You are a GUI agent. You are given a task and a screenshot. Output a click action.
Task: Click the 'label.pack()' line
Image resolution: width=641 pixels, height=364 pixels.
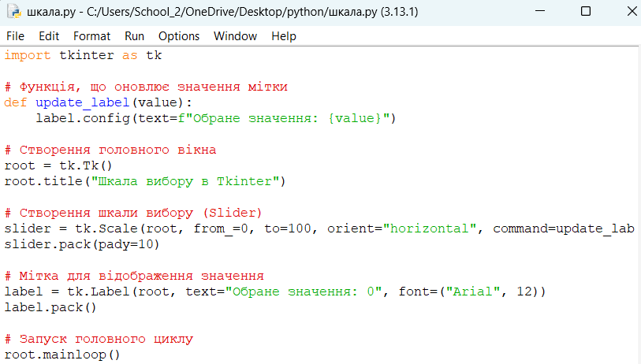(50, 307)
